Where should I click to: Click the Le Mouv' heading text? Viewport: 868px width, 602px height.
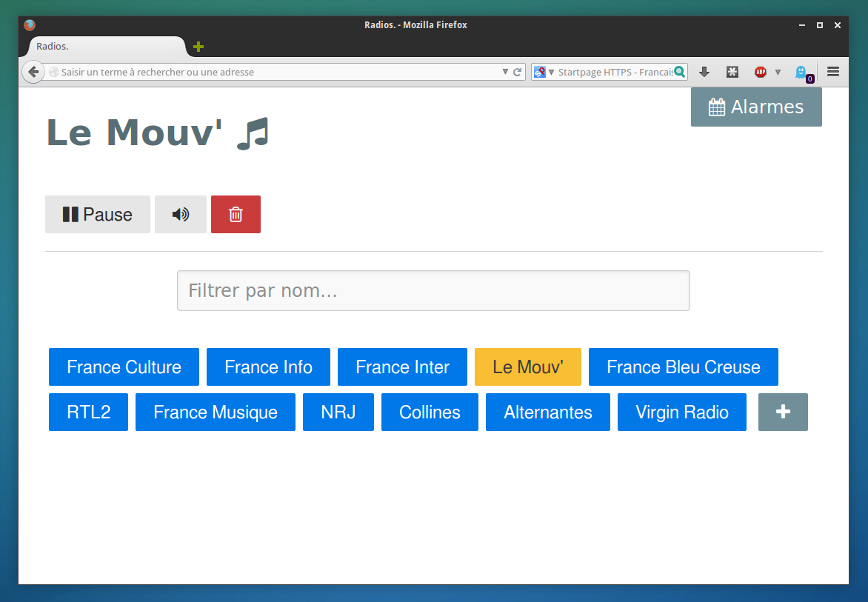134,133
